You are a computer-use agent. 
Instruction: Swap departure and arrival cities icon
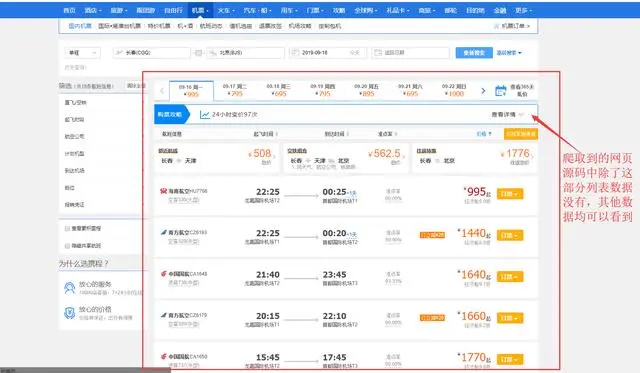[x=198, y=53]
